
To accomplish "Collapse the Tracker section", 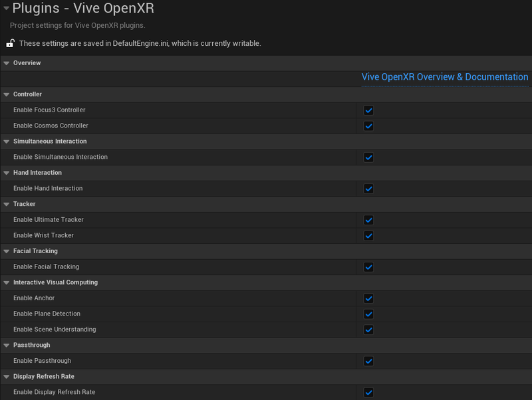I will click(x=6, y=204).
